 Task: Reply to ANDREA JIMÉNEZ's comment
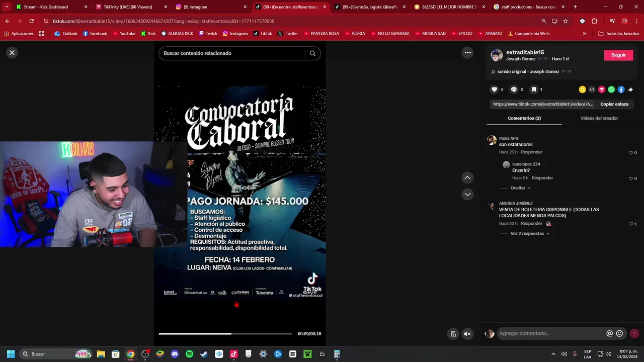coord(531,224)
